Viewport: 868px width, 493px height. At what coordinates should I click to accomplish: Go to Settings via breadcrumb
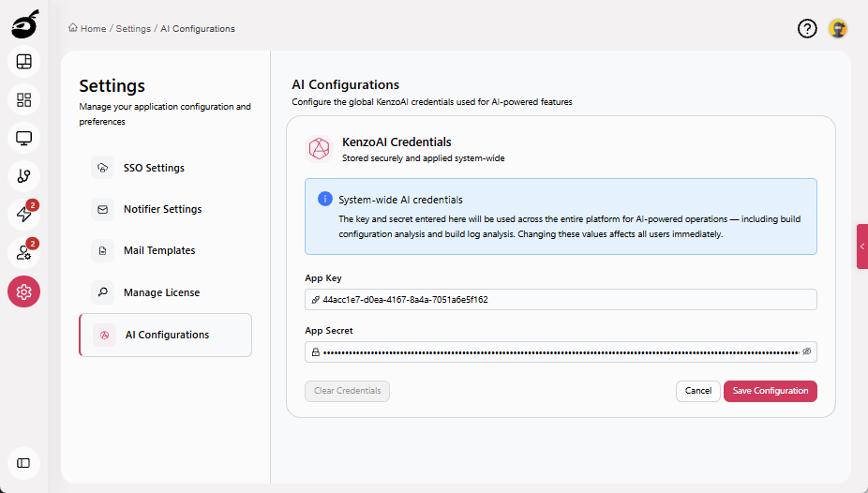pyautogui.click(x=133, y=29)
